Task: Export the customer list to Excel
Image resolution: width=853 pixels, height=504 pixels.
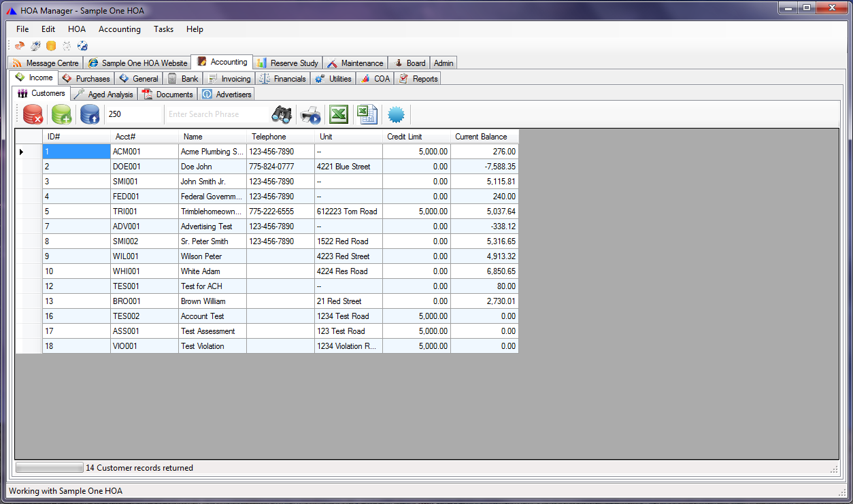Action: 338,114
